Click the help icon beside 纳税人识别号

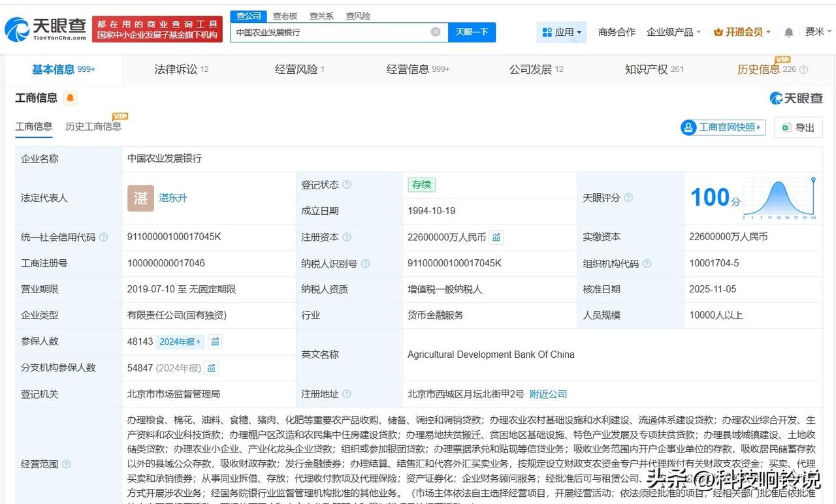pyautogui.click(x=365, y=263)
